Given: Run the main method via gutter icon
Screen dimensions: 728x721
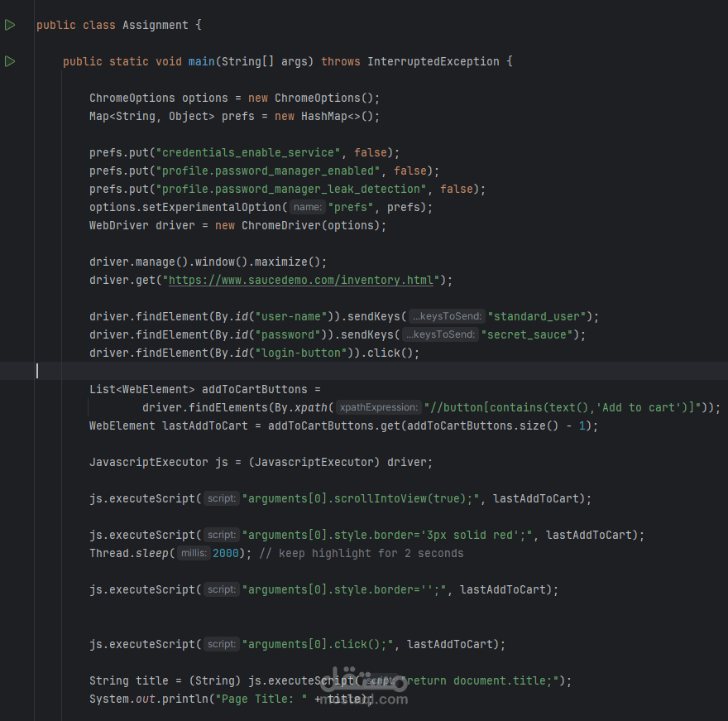Looking at the screenshot, I should pos(10,61).
